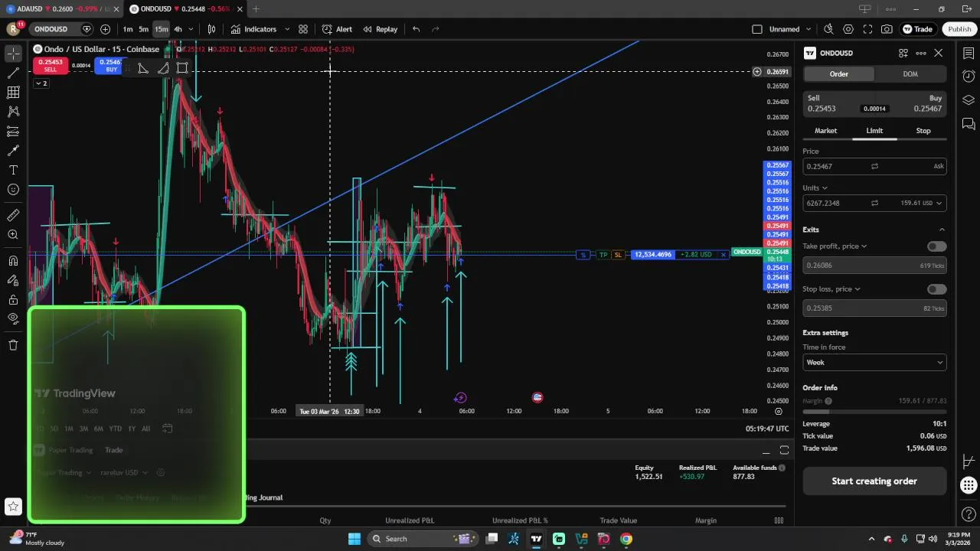The image size is (980, 551).
Task: Add symbol to compare plus icon
Action: [x=105, y=29]
